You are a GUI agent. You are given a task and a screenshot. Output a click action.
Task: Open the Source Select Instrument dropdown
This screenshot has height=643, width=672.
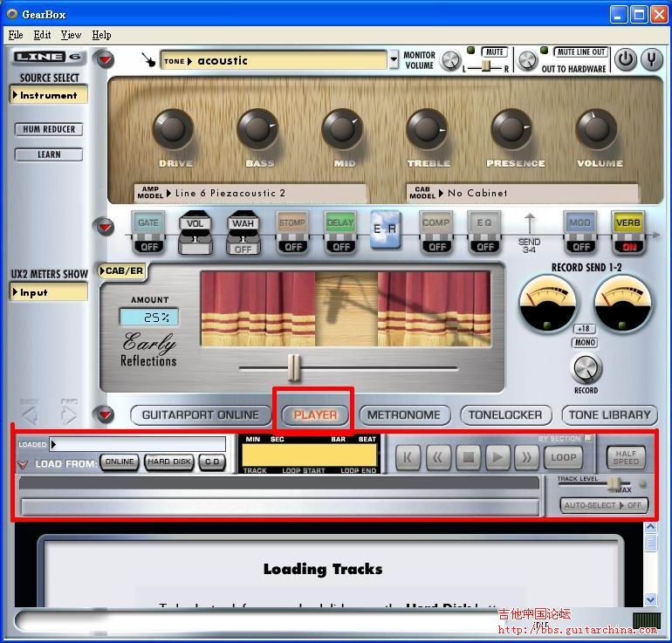pyautogui.click(x=50, y=95)
